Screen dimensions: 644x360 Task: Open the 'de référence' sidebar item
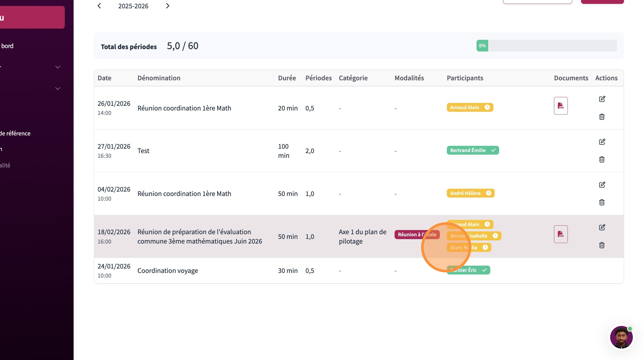15,133
